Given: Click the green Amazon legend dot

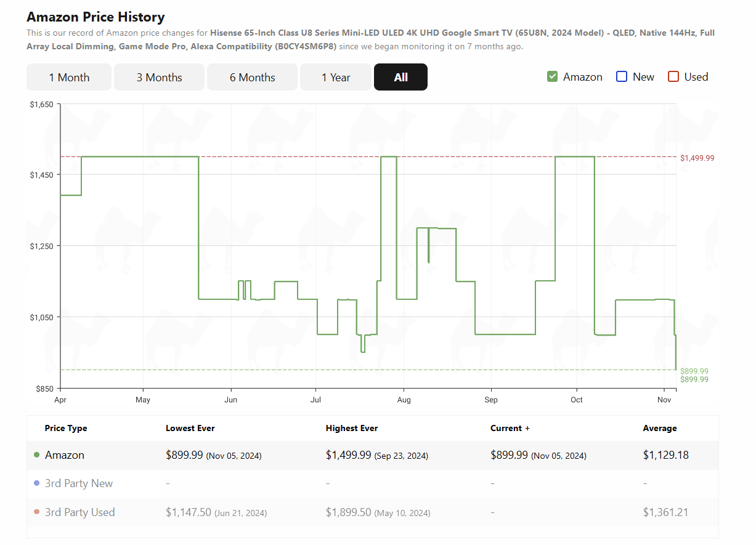Looking at the screenshot, I should pos(37,455).
